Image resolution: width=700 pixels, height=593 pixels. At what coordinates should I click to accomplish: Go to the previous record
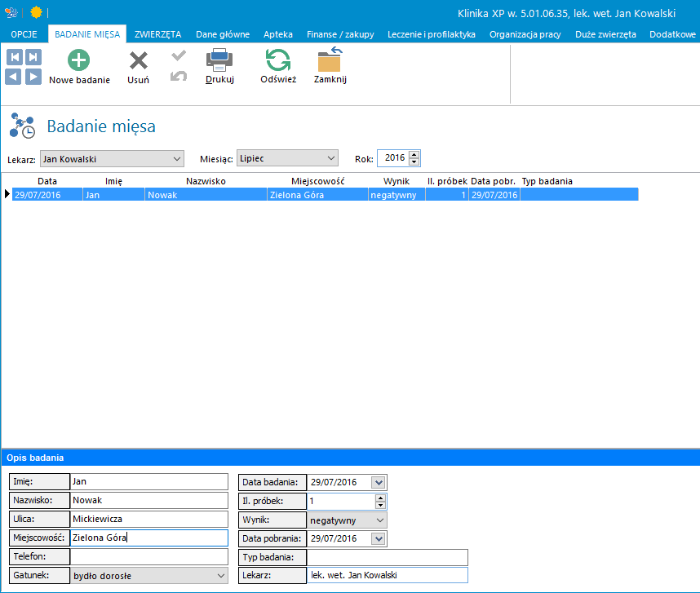[13, 77]
